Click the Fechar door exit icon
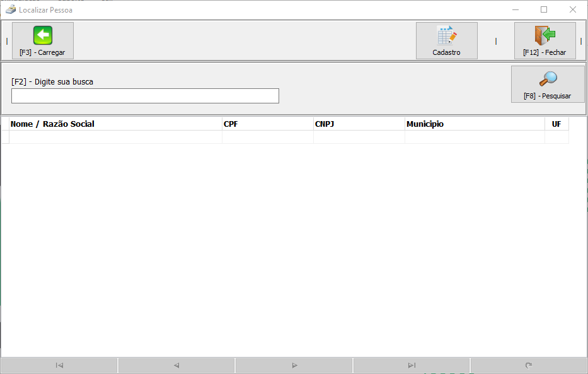 tap(545, 35)
